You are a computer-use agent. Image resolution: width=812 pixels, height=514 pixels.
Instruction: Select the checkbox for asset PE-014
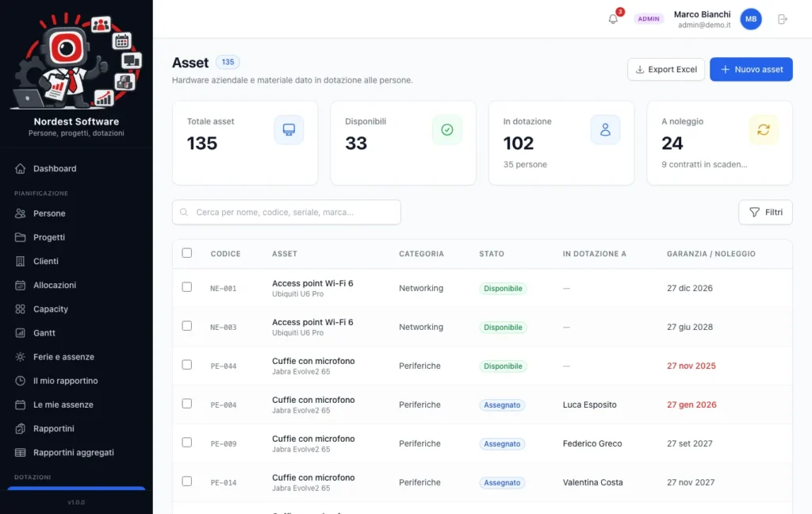tap(187, 481)
